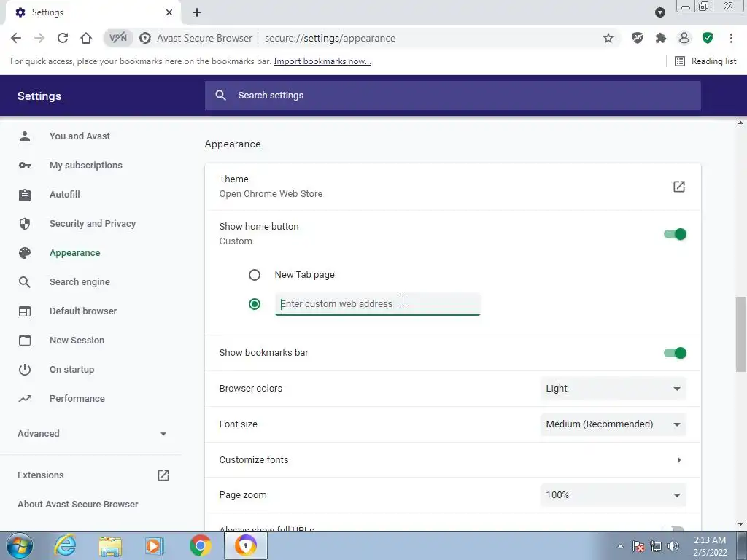Click the Enter custom web address field
The image size is (747, 560).
(x=378, y=304)
